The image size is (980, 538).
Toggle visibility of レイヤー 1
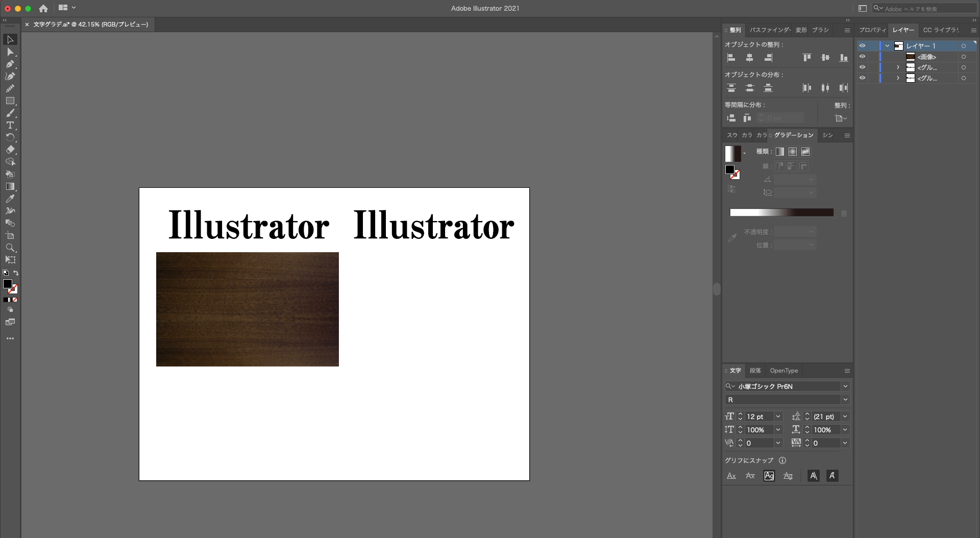coord(862,46)
